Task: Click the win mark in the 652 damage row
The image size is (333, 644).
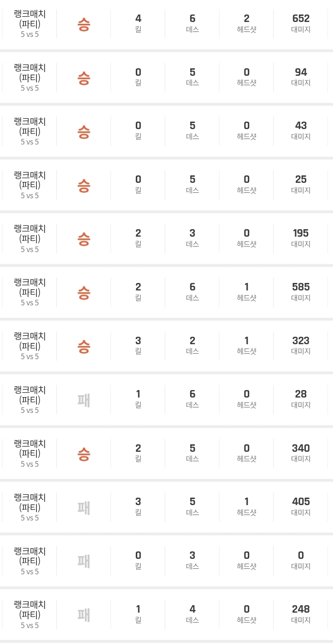Action: click(x=83, y=24)
